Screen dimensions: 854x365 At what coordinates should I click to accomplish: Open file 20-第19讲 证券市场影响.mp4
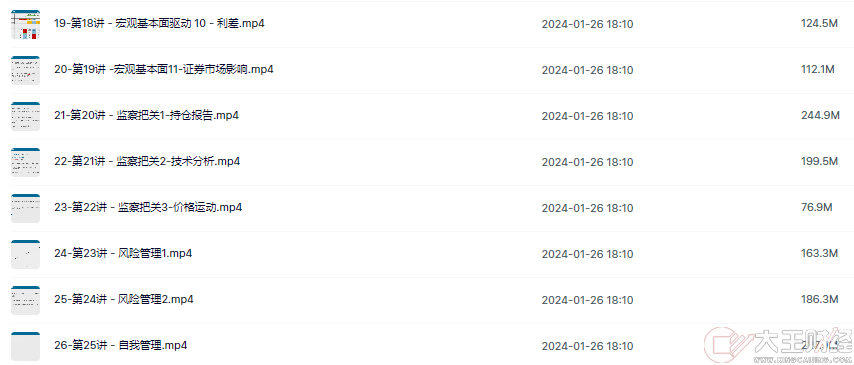[164, 70]
